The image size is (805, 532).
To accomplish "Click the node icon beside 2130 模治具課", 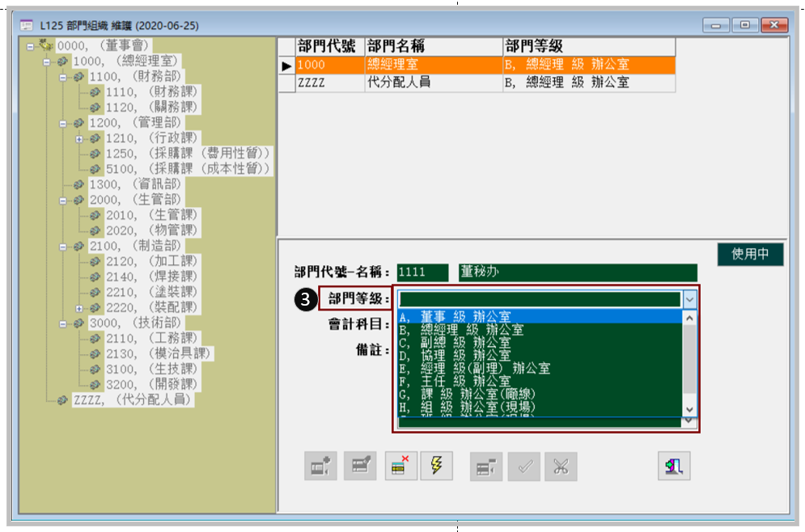I will point(95,354).
